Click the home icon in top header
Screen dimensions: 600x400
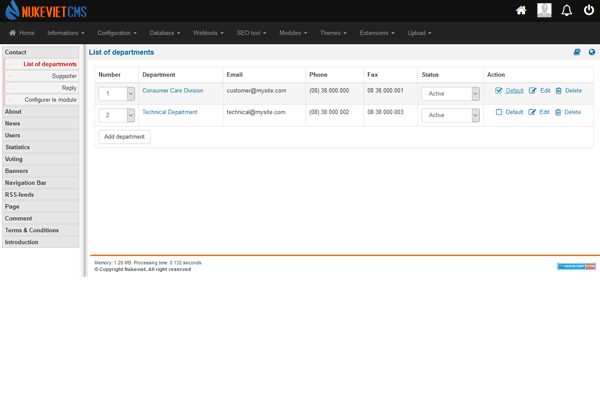tap(521, 10)
